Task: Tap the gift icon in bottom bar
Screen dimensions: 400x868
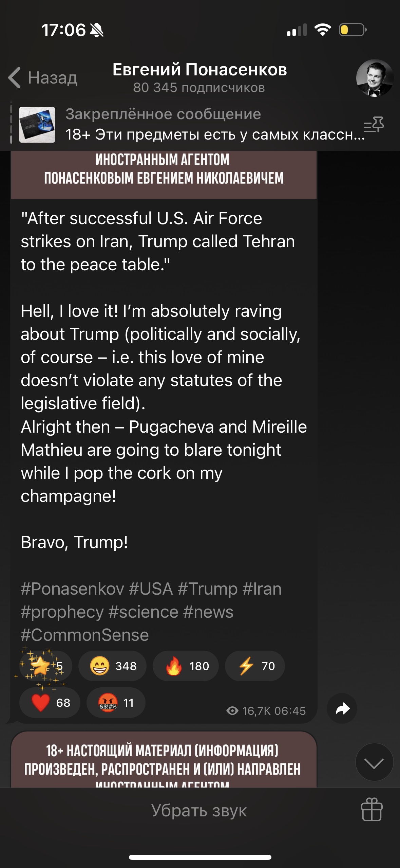Action: click(372, 810)
